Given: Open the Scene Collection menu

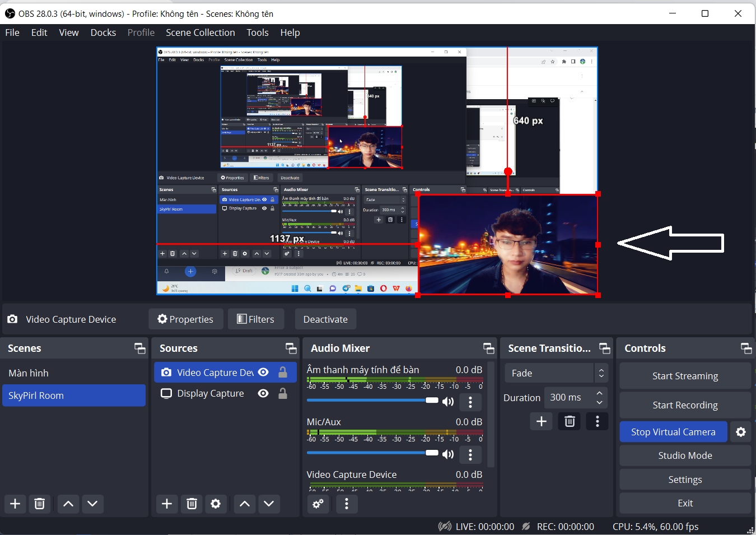Looking at the screenshot, I should (x=200, y=32).
